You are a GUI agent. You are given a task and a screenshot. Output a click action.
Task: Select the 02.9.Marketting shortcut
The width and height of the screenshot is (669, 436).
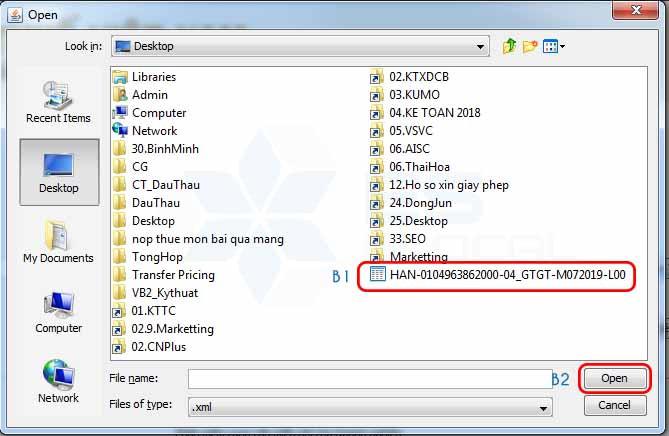163,329
